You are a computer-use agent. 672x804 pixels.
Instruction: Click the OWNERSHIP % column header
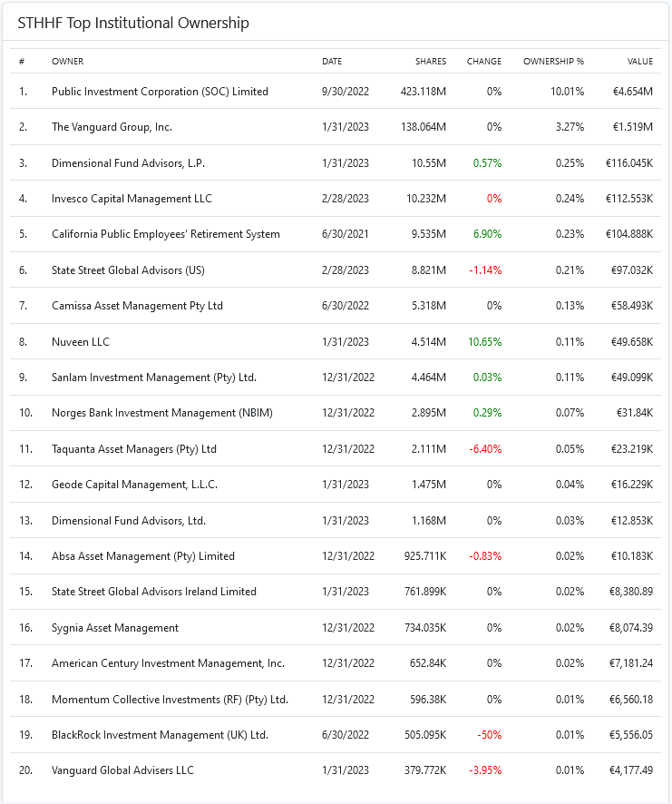pyautogui.click(x=553, y=62)
